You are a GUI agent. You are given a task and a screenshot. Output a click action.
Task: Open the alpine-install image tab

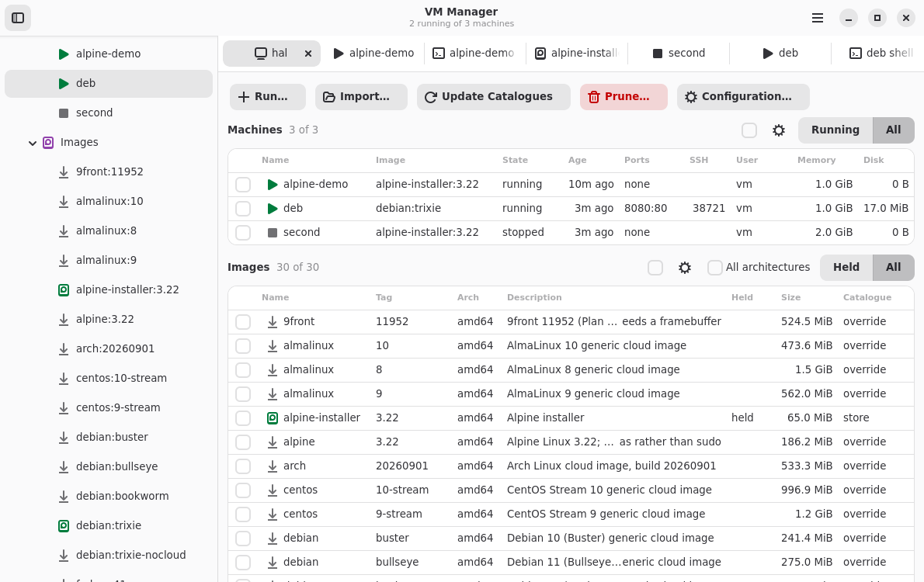576,54
